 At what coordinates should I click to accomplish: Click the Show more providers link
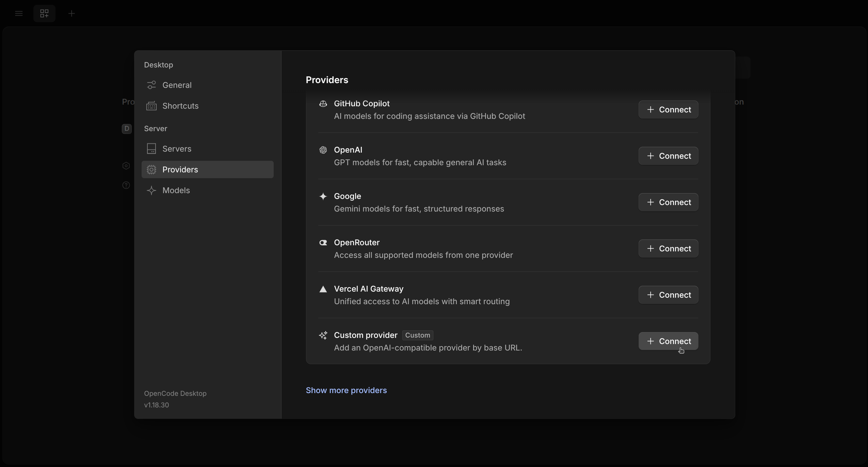pyautogui.click(x=346, y=390)
